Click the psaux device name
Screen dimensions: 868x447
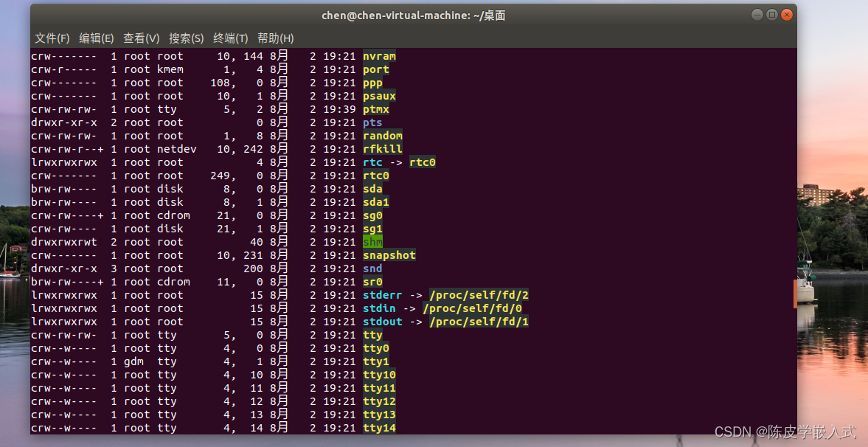pyautogui.click(x=379, y=96)
